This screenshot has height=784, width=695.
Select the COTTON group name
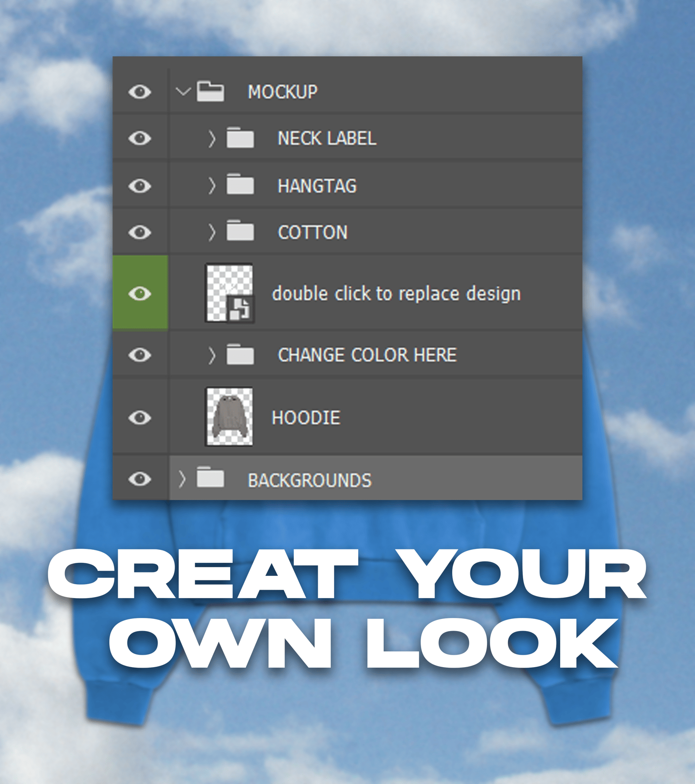click(312, 232)
